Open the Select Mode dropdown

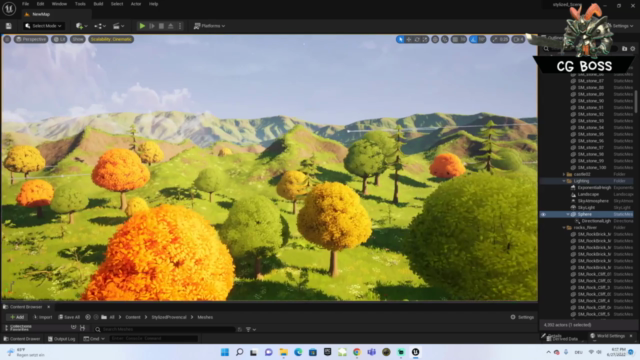pos(43,26)
